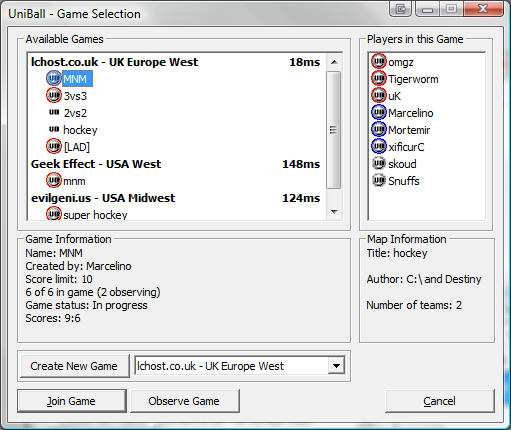The width and height of the screenshot is (511, 430).
Task: Click Create New Game button
Action: pyautogui.click(x=75, y=366)
